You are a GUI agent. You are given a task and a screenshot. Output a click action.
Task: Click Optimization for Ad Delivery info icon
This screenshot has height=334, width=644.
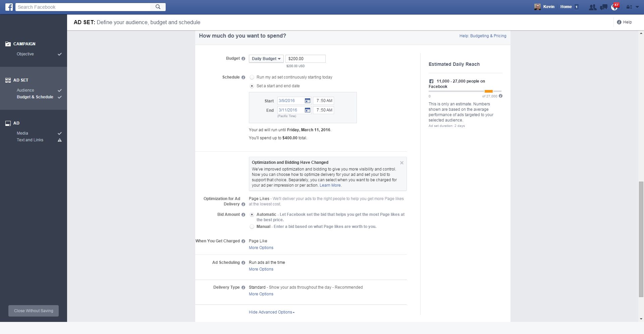click(x=243, y=204)
